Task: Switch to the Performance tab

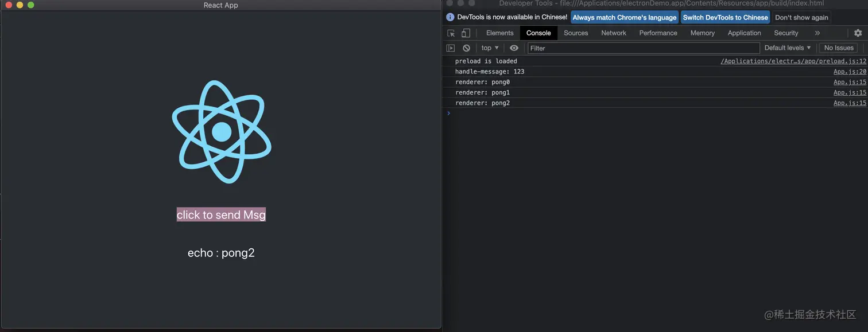Action: tap(658, 33)
